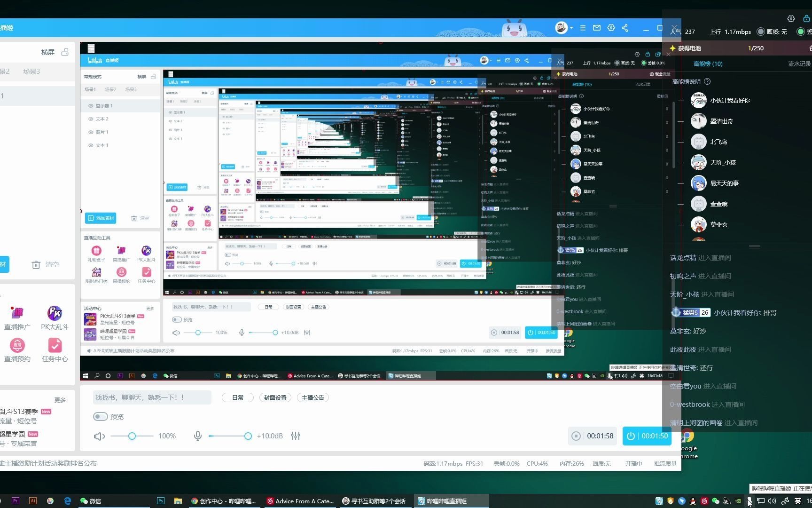Click user 小伙计我看好你 in the ranking list
812x508 pixels.
tap(730, 101)
